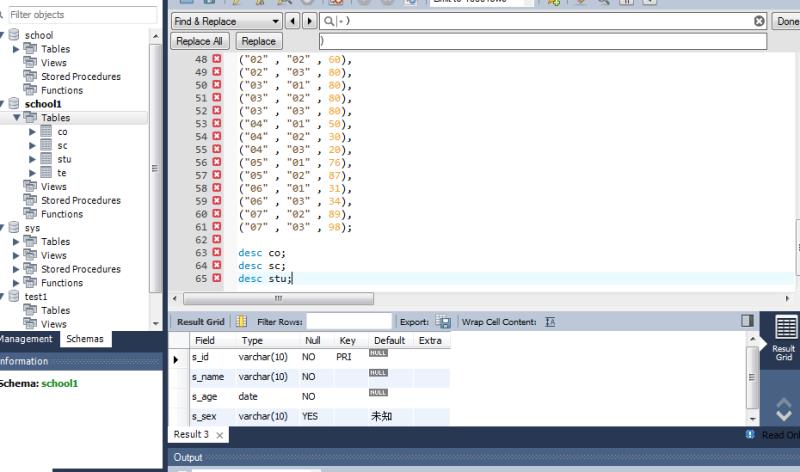This screenshot has height=472, width=800.
Task: Focus the replace-with text field
Action: [543, 41]
